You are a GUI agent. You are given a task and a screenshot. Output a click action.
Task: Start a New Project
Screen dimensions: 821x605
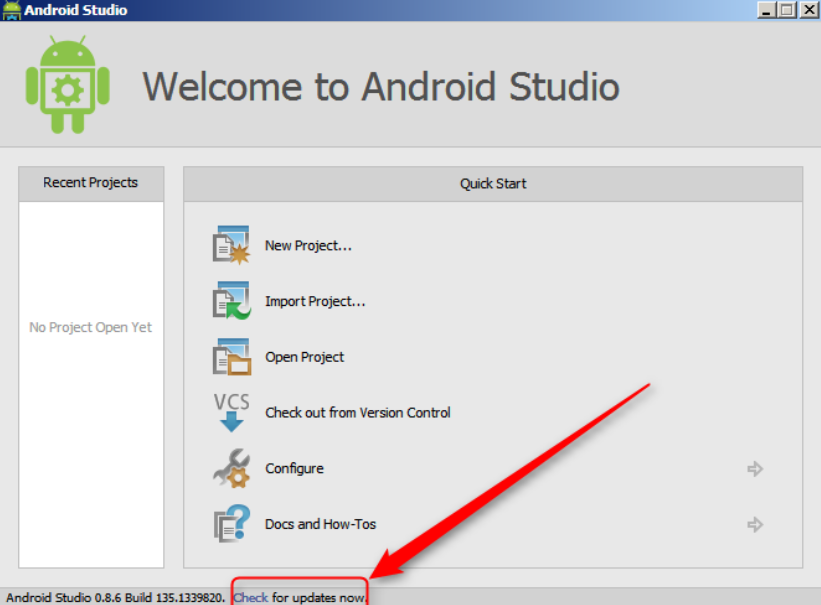[308, 246]
